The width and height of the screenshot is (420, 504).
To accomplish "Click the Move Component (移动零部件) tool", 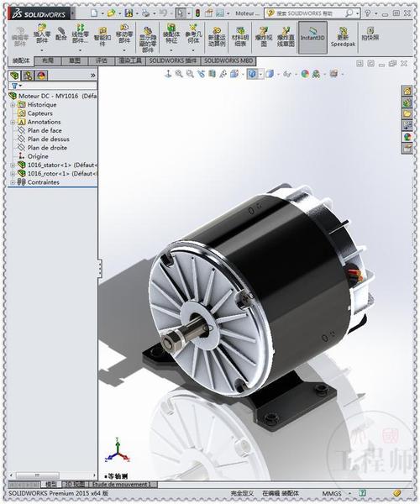I will pyautogui.click(x=124, y=34).
